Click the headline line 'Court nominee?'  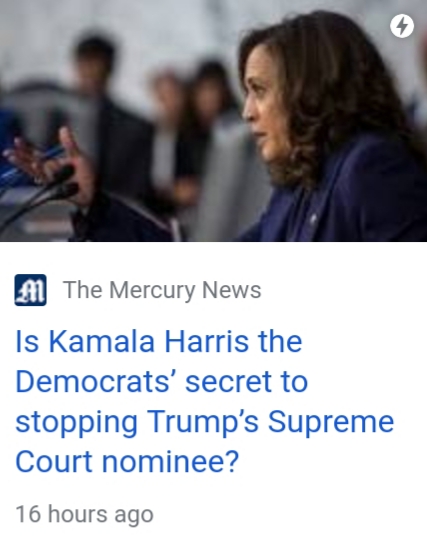[127, 462]
